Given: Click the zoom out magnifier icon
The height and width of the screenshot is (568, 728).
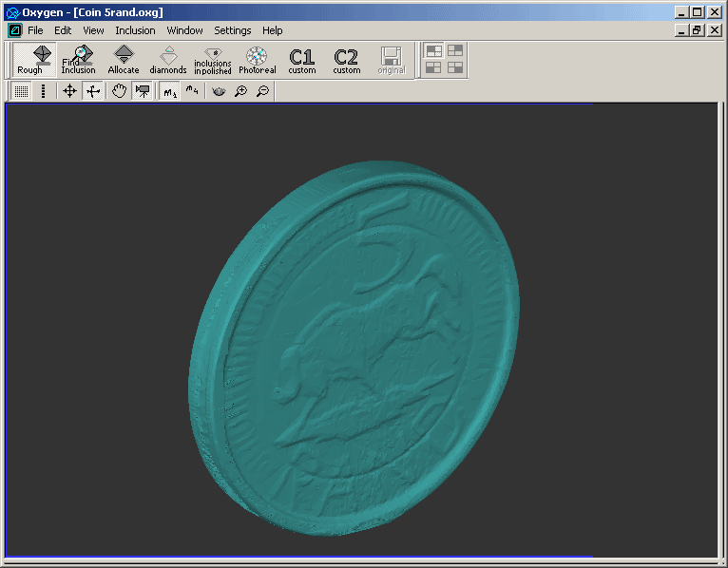Looking at the screenshot, I should click(x=262, y=91).
